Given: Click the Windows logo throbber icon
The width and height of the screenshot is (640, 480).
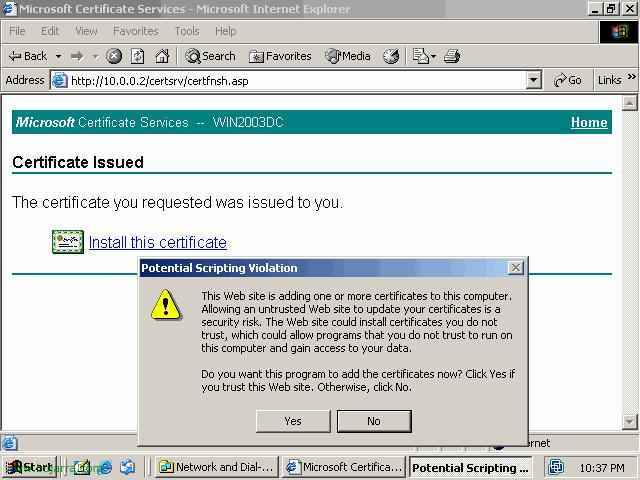Looking at the screenshot, I should [619, 31].
